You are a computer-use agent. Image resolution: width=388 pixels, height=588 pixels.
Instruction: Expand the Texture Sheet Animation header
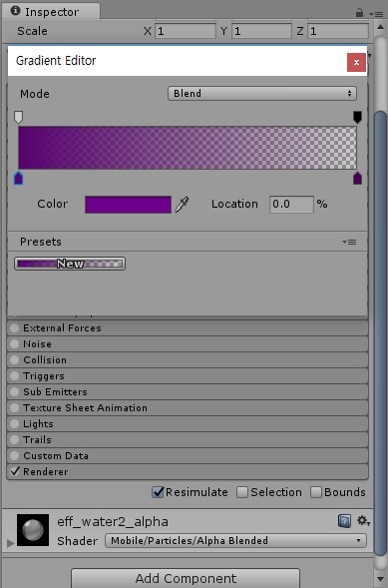(188, 408)
